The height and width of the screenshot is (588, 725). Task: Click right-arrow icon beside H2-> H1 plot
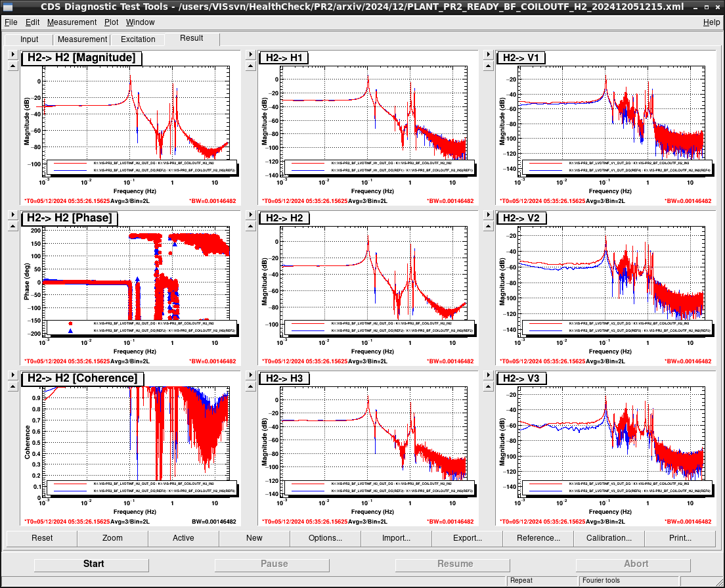251,55
